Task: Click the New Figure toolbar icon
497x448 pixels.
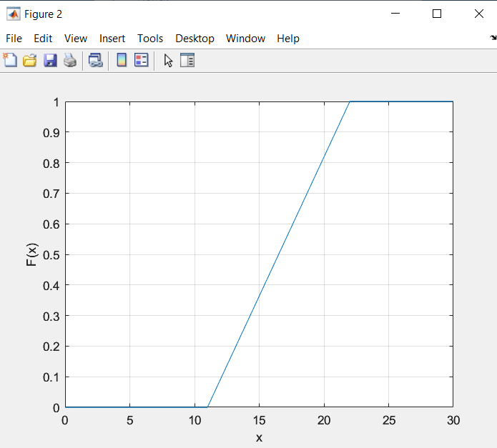Action: 10,60
